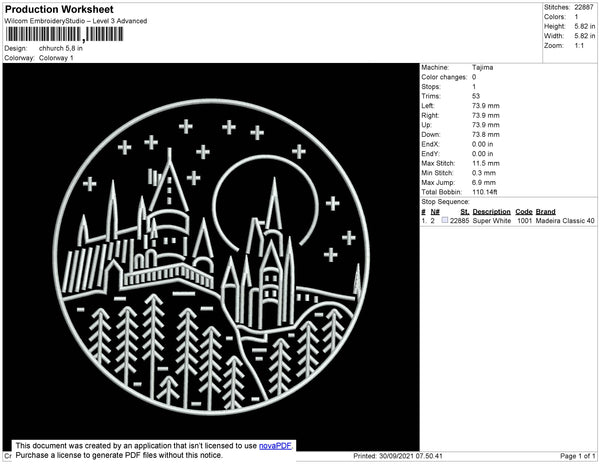Select the Min Stitch value 0.3 mm
Screen dimensions: 600x464
pos(484,173)
